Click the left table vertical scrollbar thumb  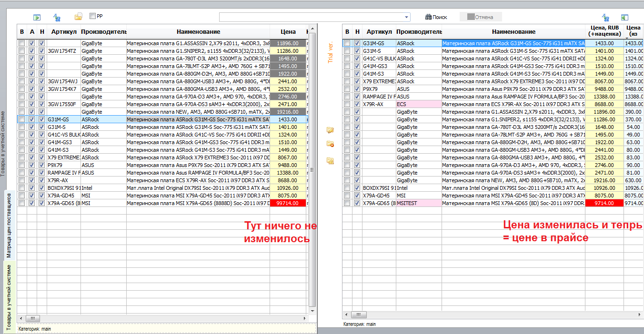click(x=312, y=169)
